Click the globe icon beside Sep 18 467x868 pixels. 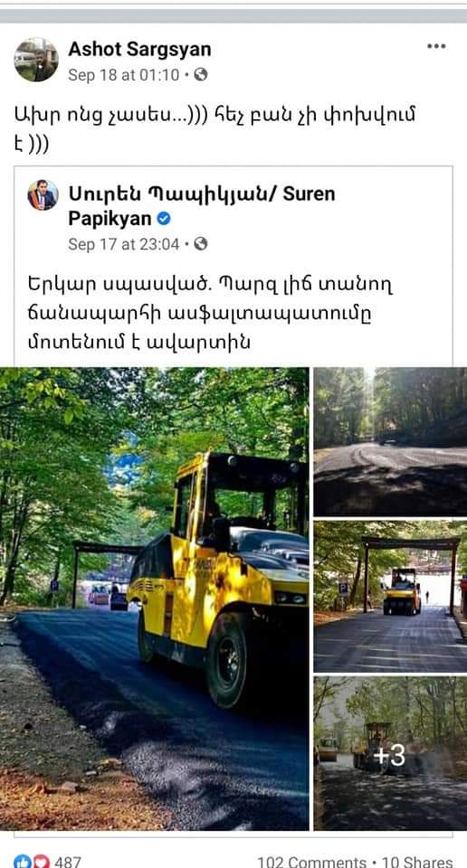[201, 75]
